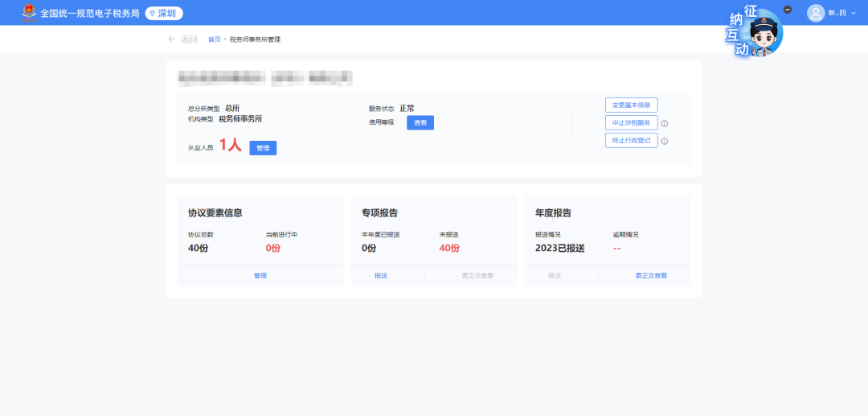868x416 pixels.
Task: Click 报送 under 年度报告
Action: tap(555, 275)
